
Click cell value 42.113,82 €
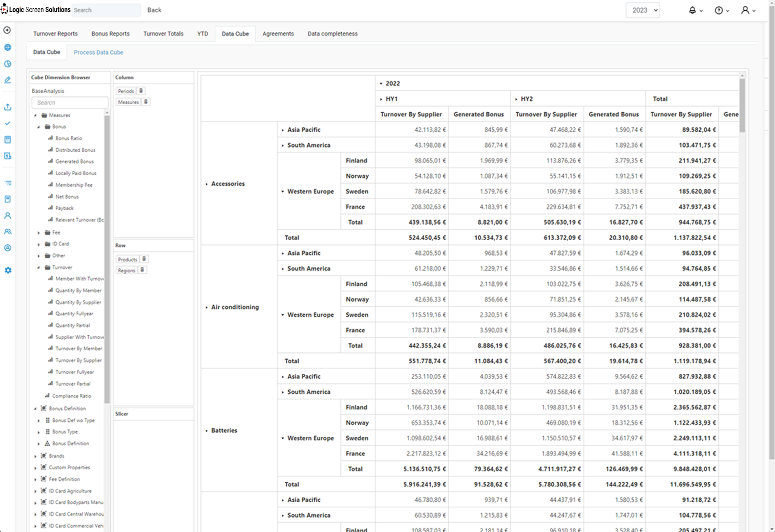pyautogui.click(x=430, y=130)
